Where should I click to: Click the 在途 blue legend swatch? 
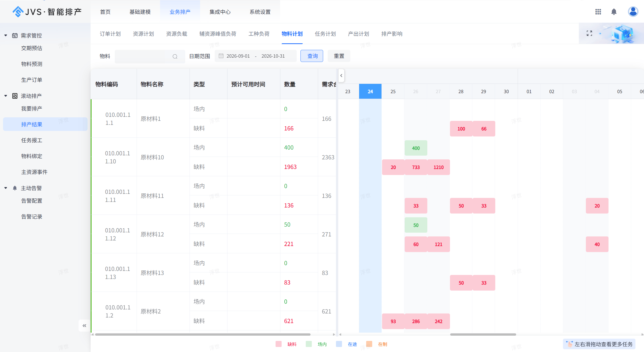[339, 344]
